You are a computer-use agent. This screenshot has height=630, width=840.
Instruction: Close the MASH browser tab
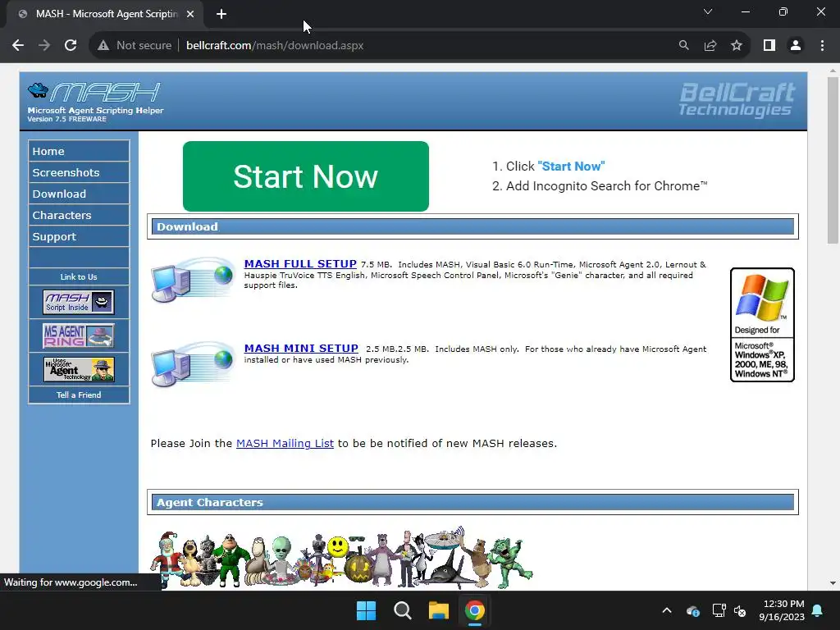(x=190, y=14)
